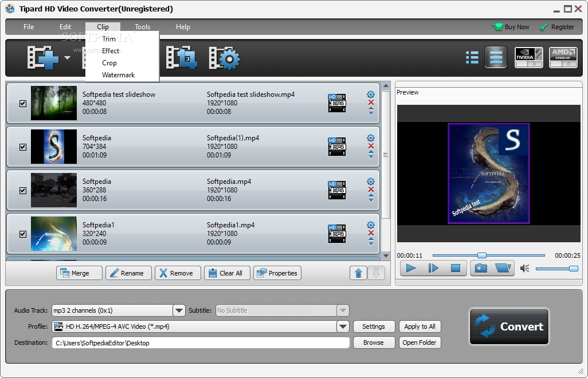Image resolution: width=588 pixels, height=378 pixels.
Task: Stop the preview playback
Action: click(455, 268)
